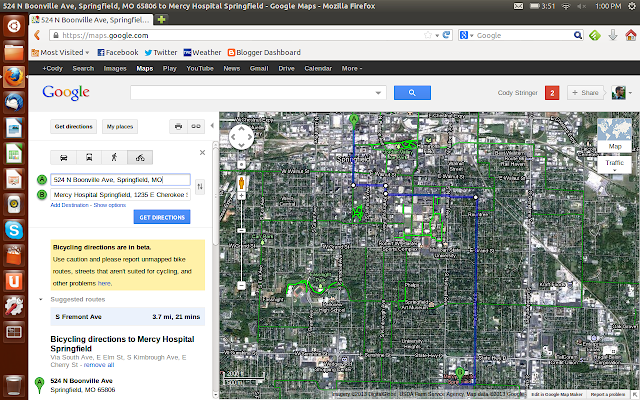Open the 'here' report problems link
This screenshot has height=400, width=640.
click(104, 283)
